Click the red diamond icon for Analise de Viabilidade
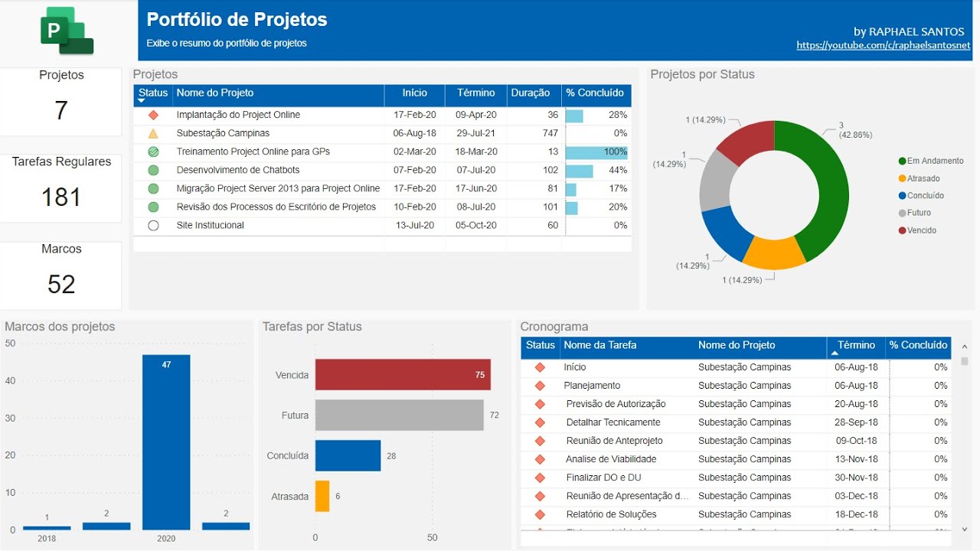Viewport: 980px width, 551px height. click(540, 459)
